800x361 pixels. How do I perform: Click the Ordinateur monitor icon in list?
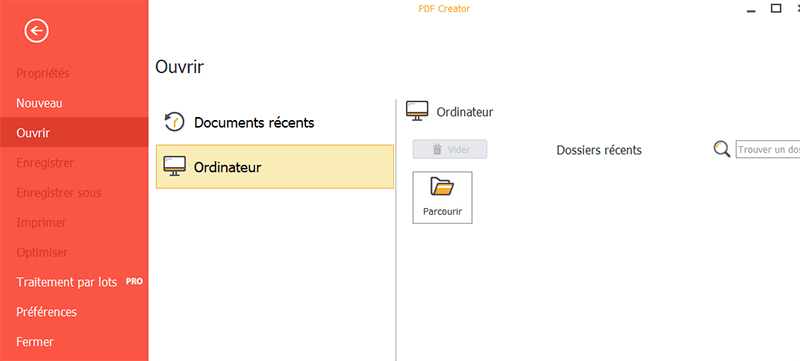click(174, 166)
